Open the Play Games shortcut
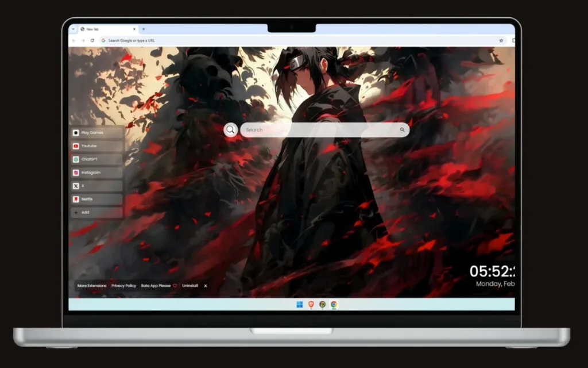The image size is (588, 368). (x=96, y=133)
